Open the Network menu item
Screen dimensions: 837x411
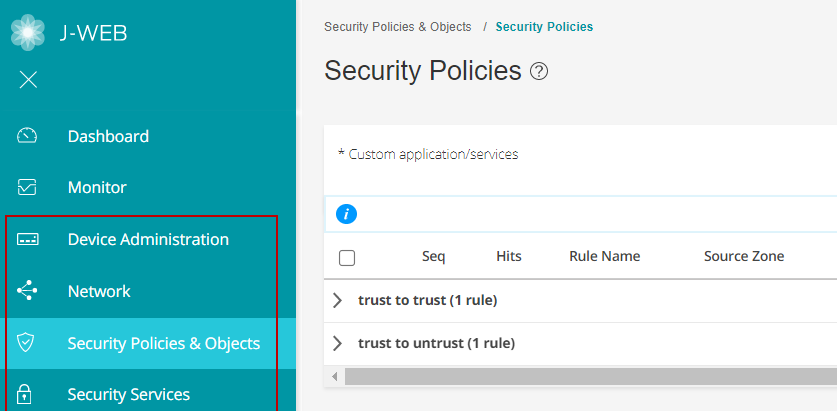click(99, 291)
